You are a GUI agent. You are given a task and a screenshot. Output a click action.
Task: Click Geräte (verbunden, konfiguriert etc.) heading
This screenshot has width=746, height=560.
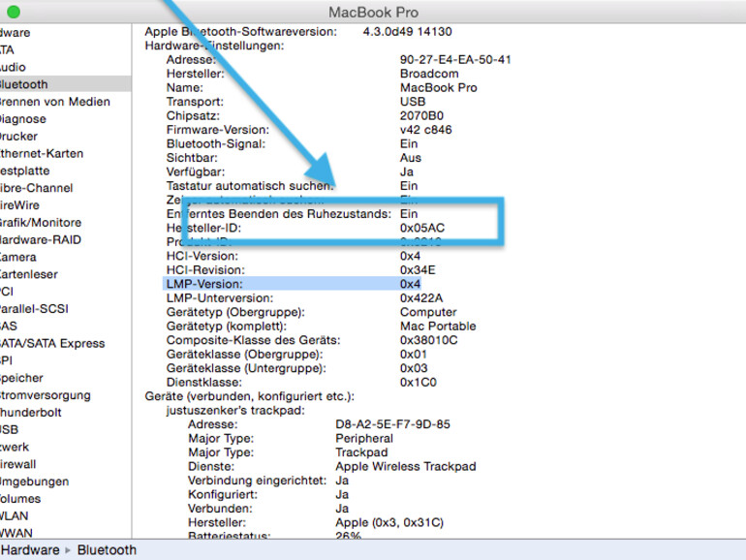pos(249,396)
